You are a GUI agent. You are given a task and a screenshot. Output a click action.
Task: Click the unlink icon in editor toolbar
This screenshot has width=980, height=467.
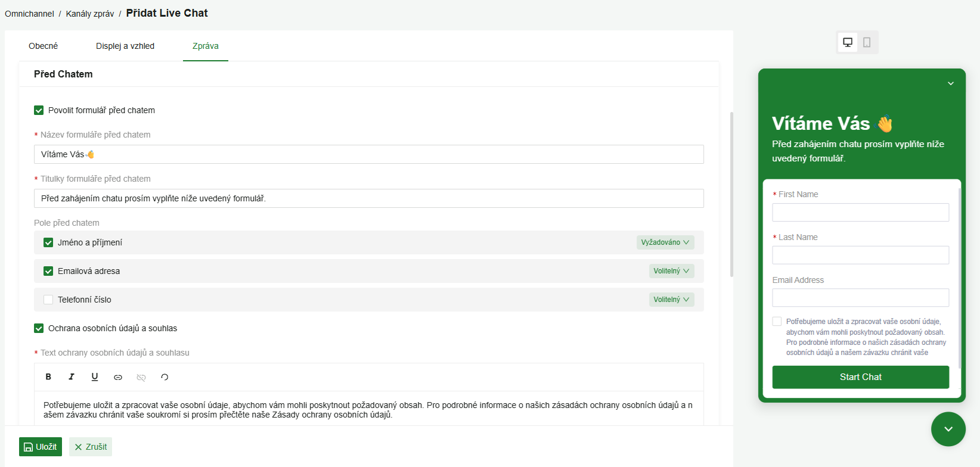click(x=141, y=377)
